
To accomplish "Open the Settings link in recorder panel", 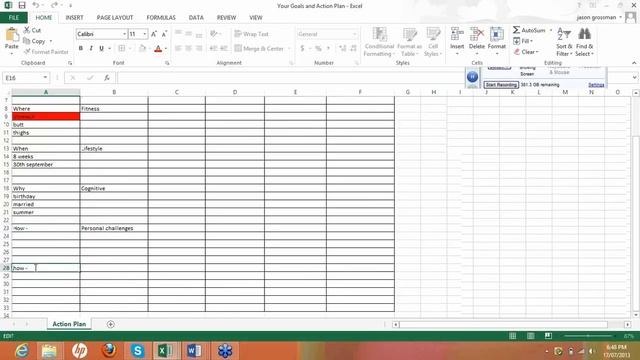I will coord(596,85).
